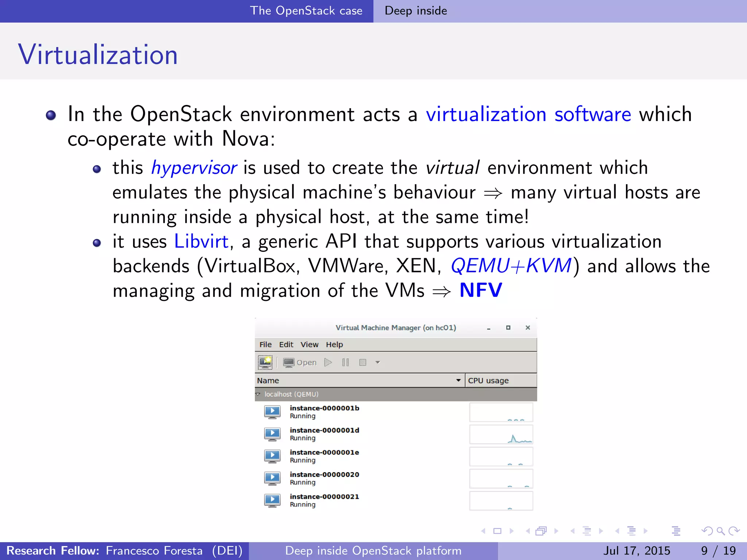This screenshot has height=560, width=747.
Task: Select instance-0000001d in the VM list
Action: click(x=396, y=434)
